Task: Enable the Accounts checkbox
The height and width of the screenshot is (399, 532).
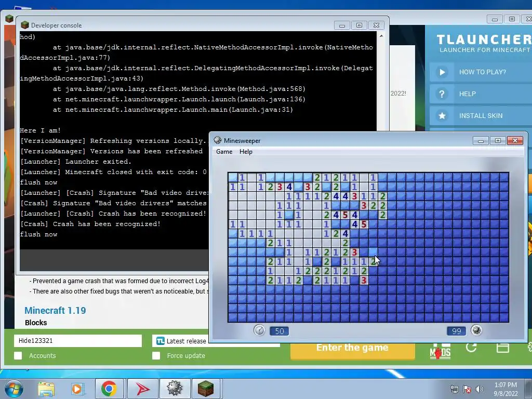Action: (x=18, y=355)
